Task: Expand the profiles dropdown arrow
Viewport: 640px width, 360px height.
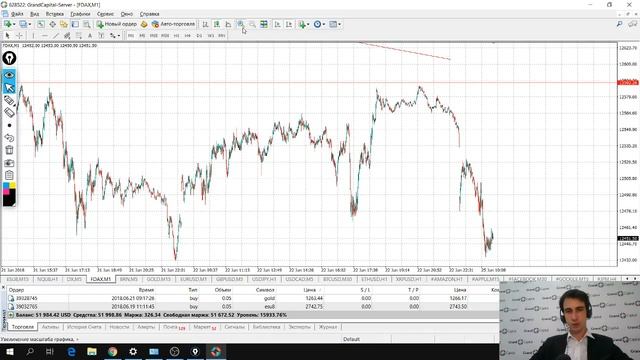Action: point(29,24)
